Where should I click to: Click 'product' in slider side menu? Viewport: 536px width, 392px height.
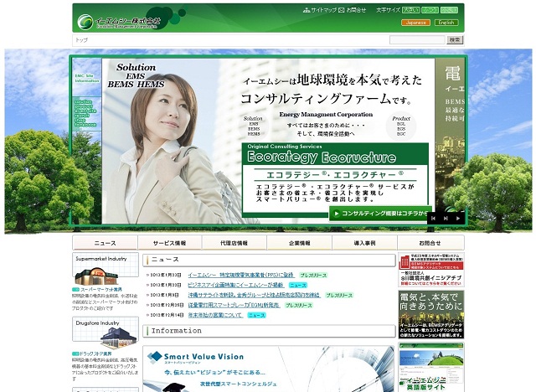coord(84,106)
